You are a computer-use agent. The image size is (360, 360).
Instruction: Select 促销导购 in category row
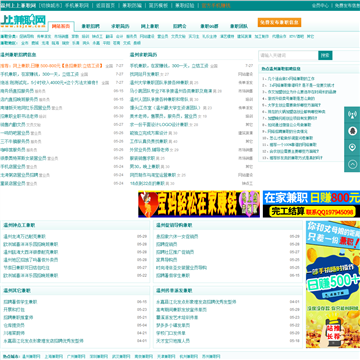point(27,36)
